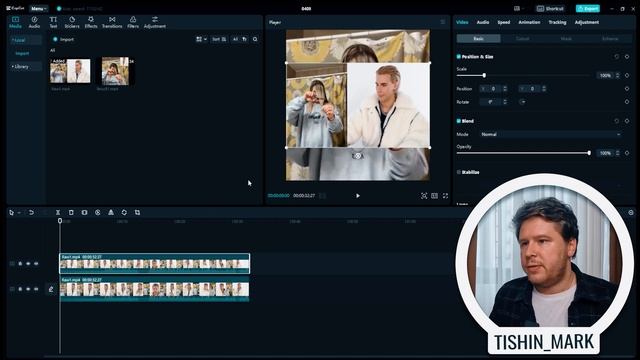The height and width of the screenshot is (360, 640).
Task: Toggle the Blend checkbox
Action: click(458, 121)
